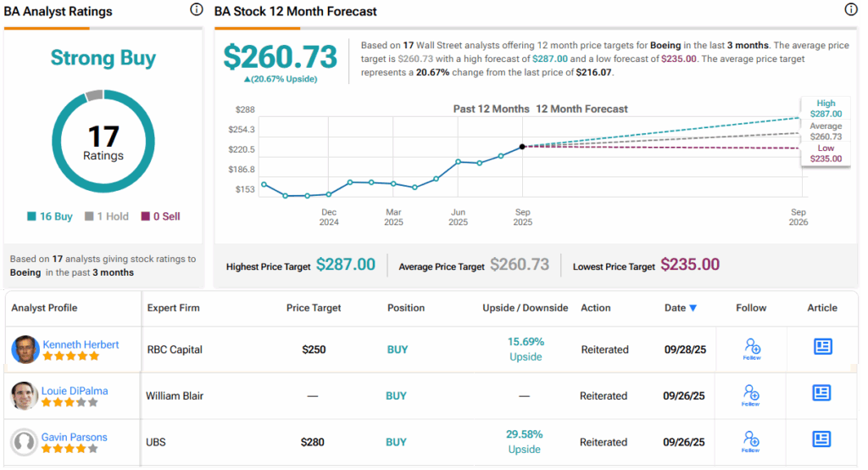
Task: Click Kenneth Herbert's five-star rating
Action: point(71,356)
